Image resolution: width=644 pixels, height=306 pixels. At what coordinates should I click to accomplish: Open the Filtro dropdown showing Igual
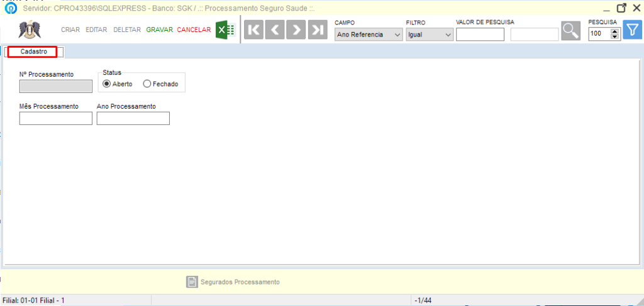430,35
